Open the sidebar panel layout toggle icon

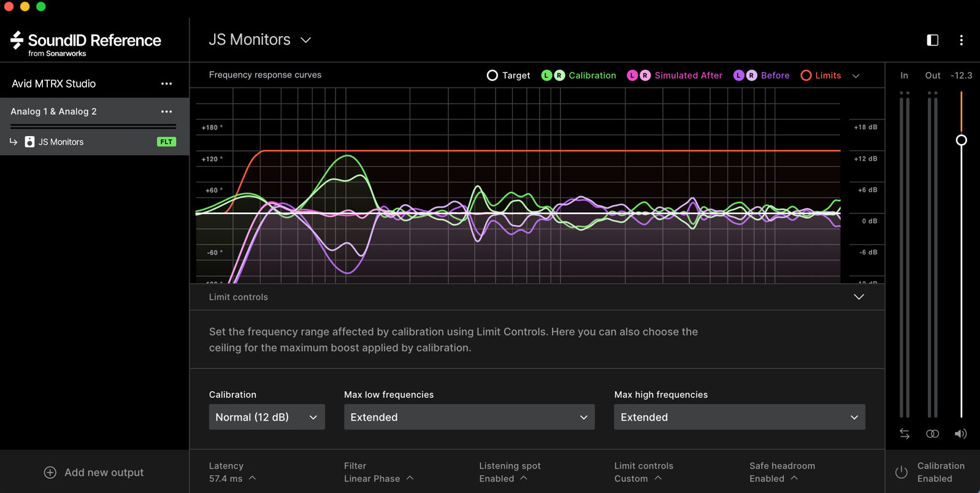coord(932,40)
